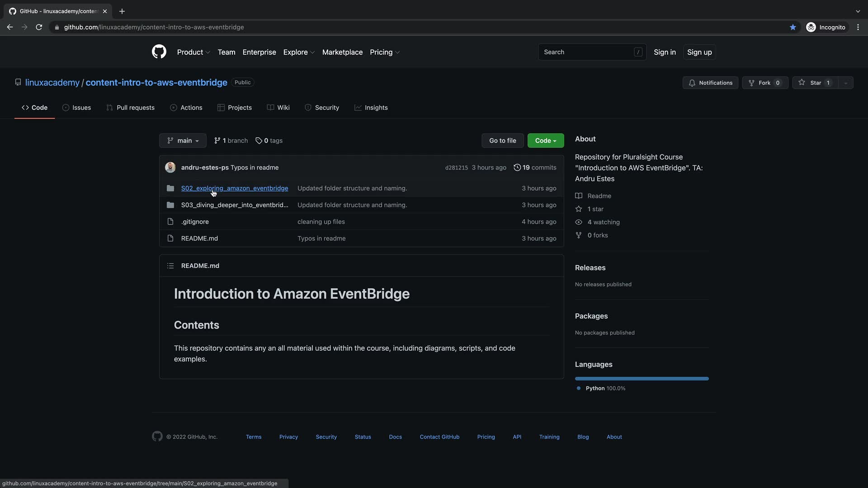This screenshot has width=868, height=488.
Task: Open the main branch dropdown
Action: pos(183,141)
